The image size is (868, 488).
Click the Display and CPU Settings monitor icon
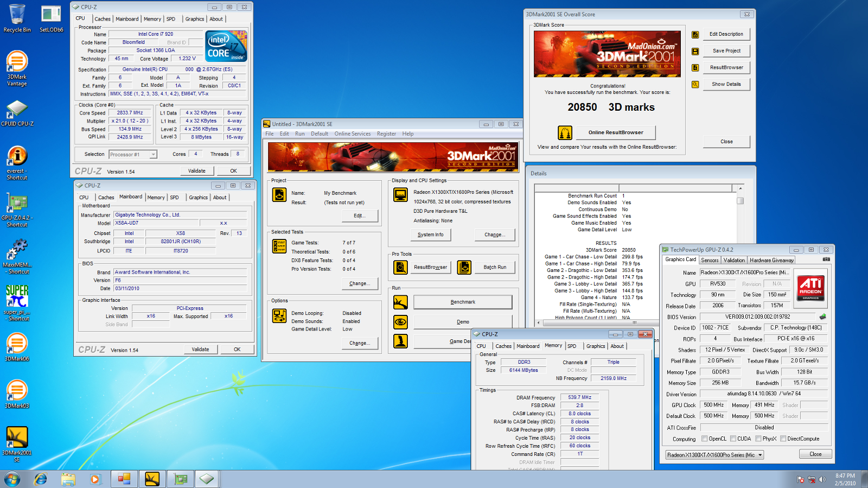click(400, 194)
